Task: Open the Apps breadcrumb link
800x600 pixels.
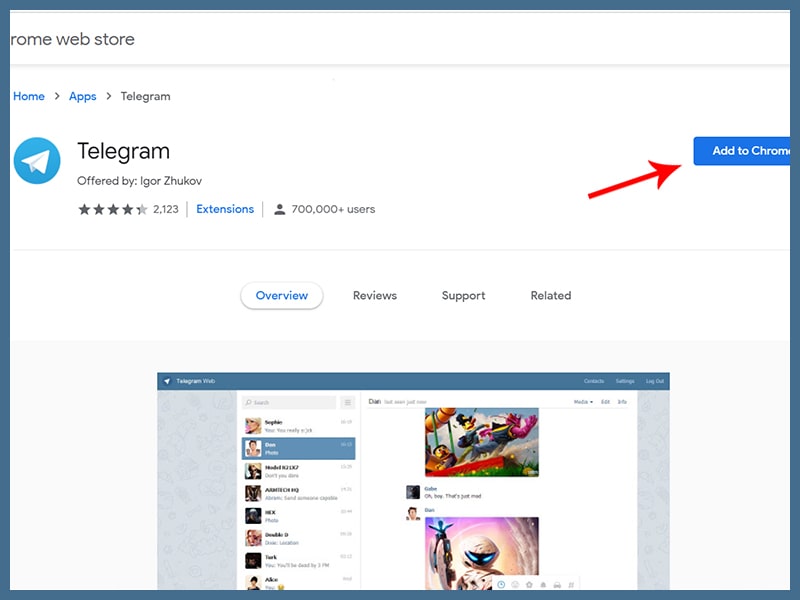Action: (83, 96)
